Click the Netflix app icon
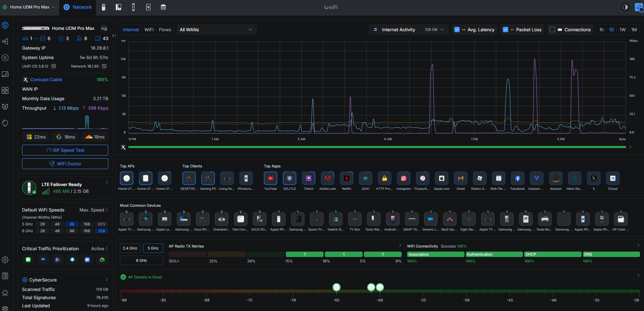Viewport: 644px width, 311px height. (x=347, y=179)
